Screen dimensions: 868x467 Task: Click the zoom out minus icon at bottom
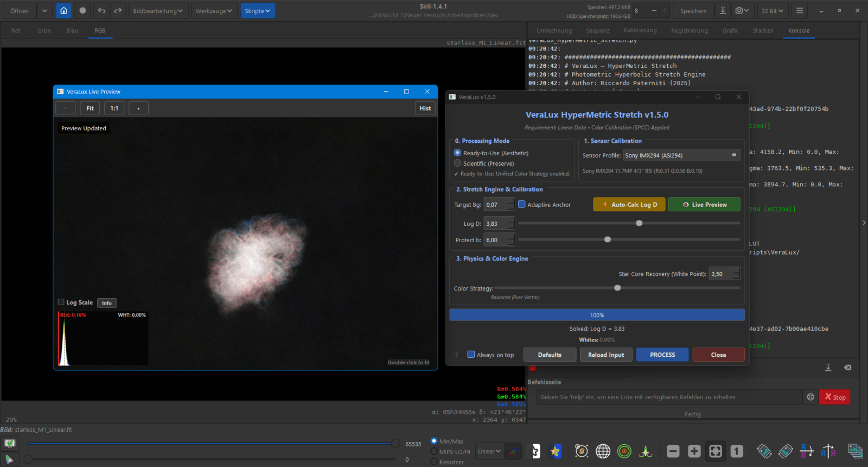tap(673, 451)
